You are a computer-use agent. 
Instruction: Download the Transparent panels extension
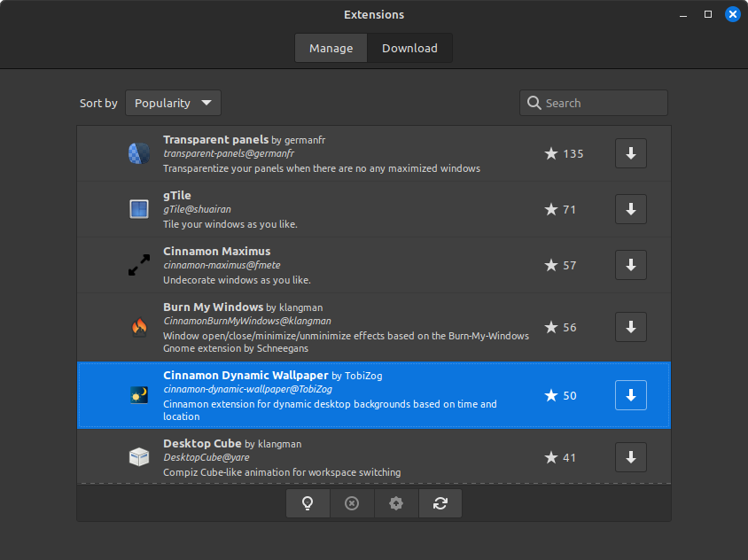631,153
